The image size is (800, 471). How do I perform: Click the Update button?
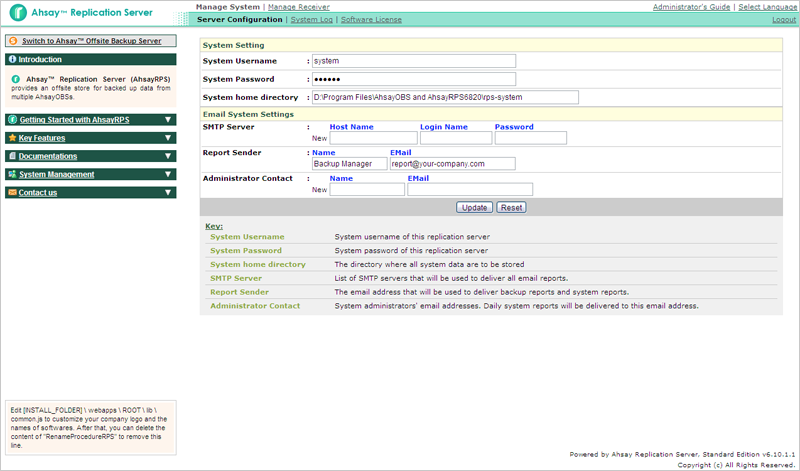click(x=474, y=208)
